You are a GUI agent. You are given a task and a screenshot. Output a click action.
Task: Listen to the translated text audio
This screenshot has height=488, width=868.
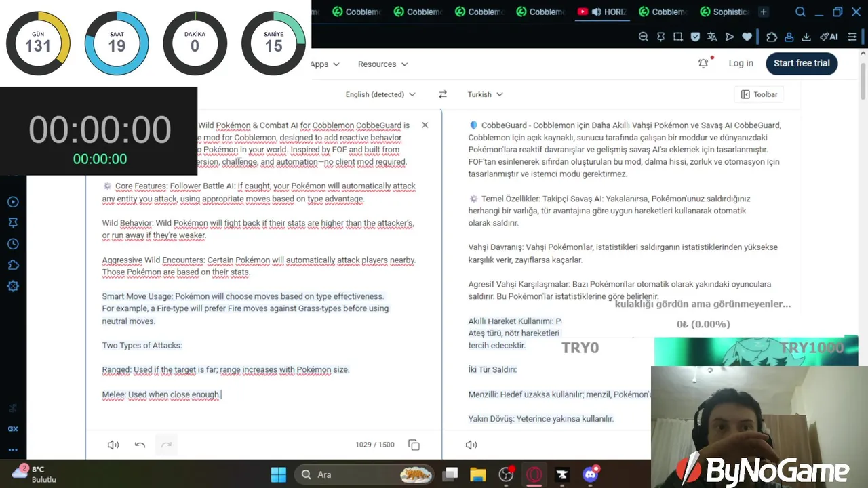click(471, 445)
